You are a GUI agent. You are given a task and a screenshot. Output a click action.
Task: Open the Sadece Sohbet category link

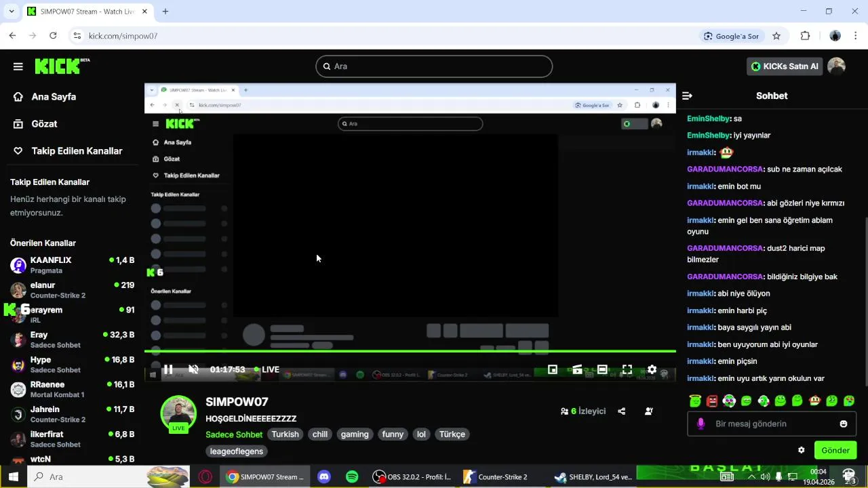(x=234, y=434)
